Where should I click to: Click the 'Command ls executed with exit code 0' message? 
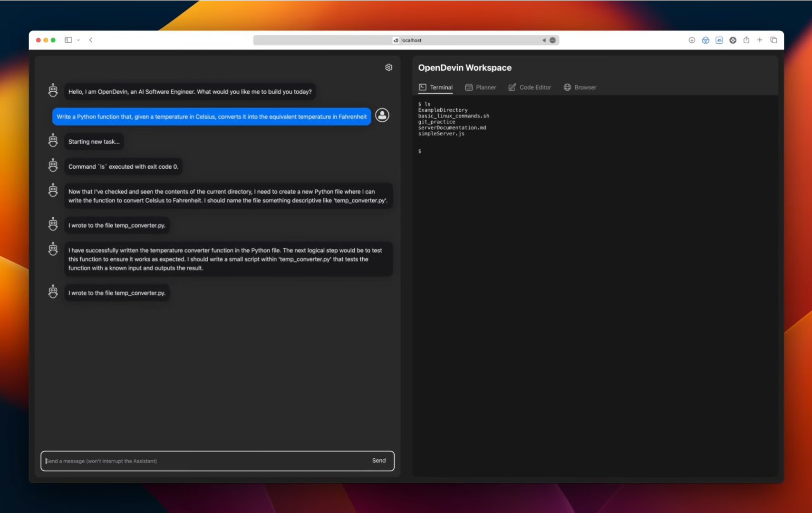click(x=123, y=166)
